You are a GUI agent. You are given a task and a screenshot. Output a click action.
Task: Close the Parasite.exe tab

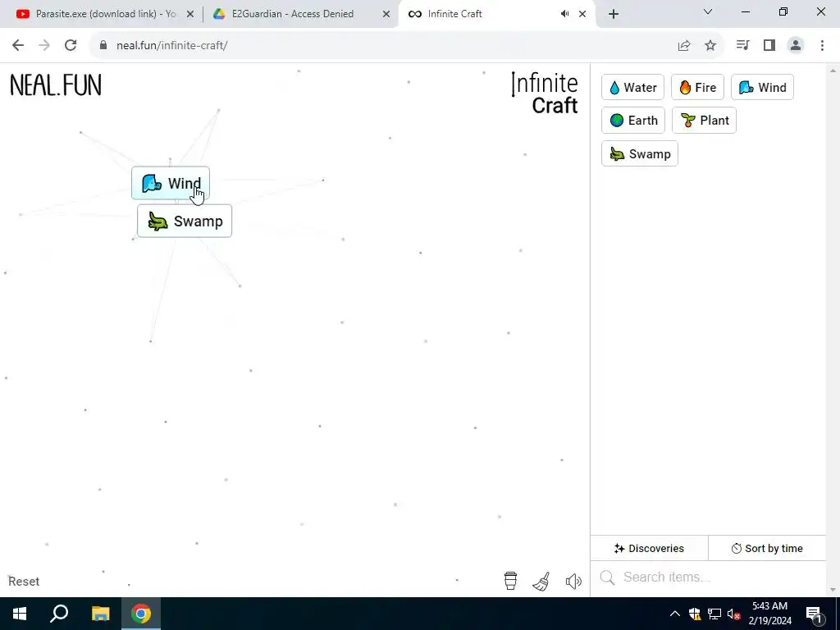pyautogui.click(x=190, y=15)
